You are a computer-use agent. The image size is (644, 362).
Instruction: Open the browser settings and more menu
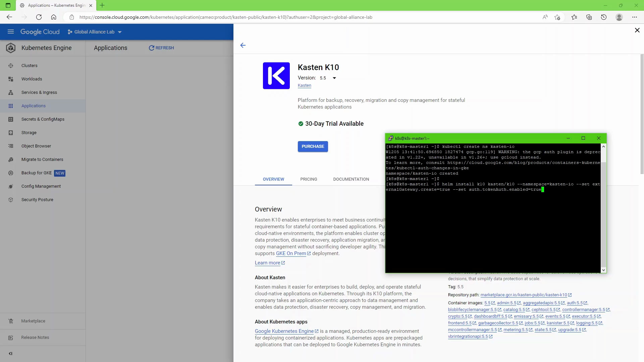tap(634, 17)
